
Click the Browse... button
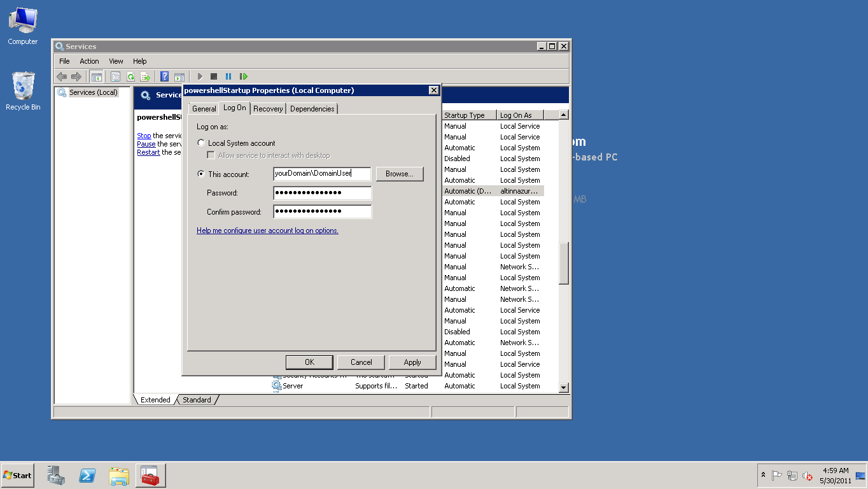400,174
